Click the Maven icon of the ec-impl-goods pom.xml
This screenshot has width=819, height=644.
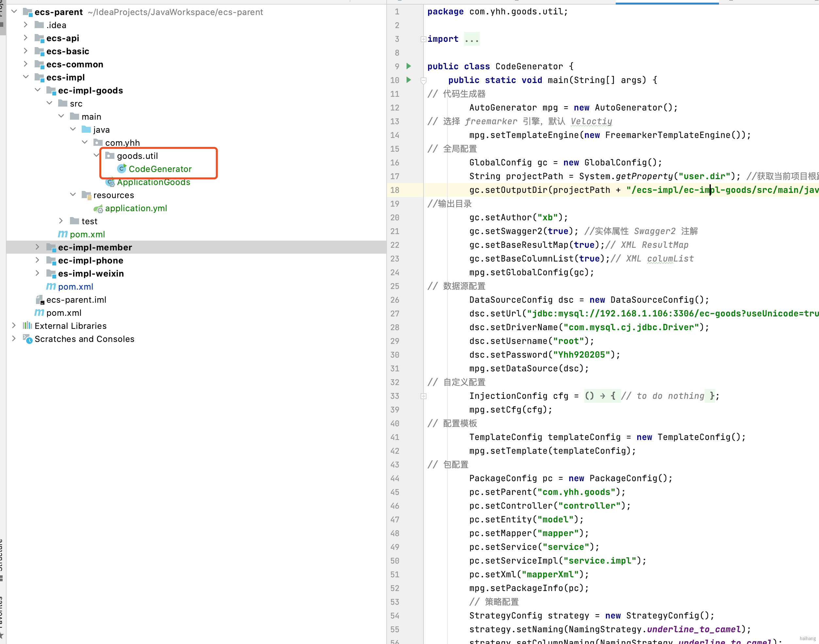tap(62, 234)
